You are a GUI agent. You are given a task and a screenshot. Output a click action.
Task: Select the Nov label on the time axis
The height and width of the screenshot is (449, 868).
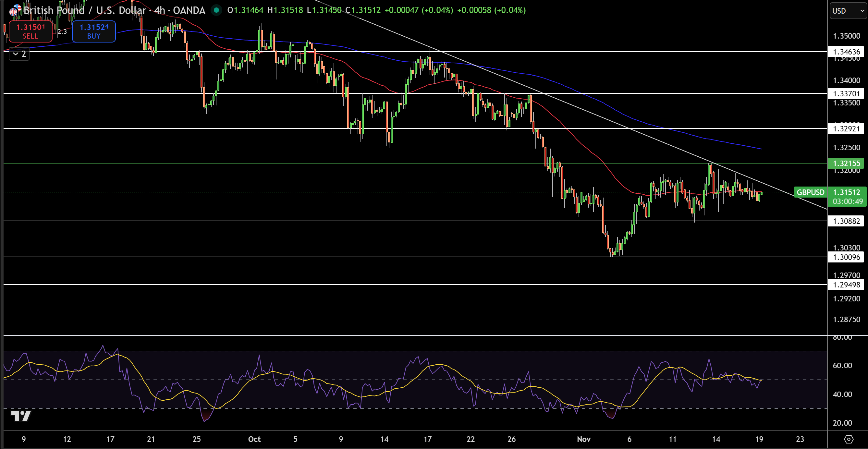click(x=584, y=439)
